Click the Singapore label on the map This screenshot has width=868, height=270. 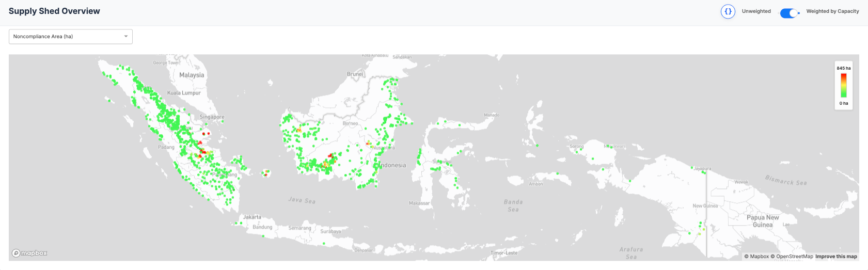pos(212,117)
